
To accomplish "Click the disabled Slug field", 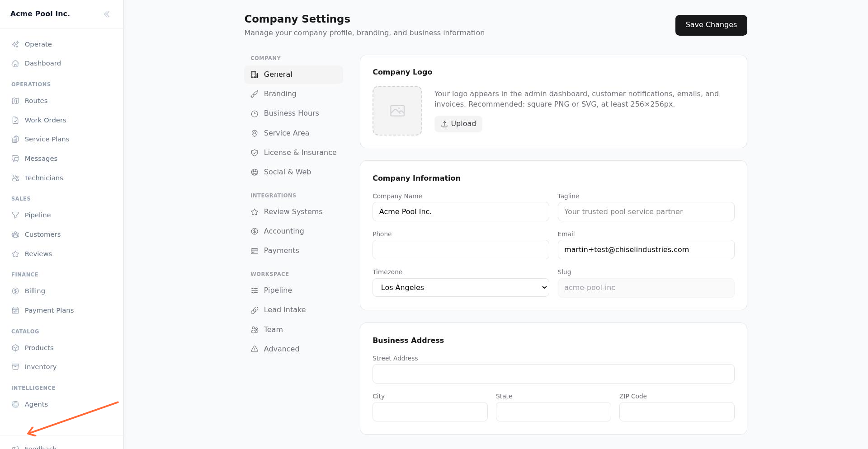I will 646,288.
